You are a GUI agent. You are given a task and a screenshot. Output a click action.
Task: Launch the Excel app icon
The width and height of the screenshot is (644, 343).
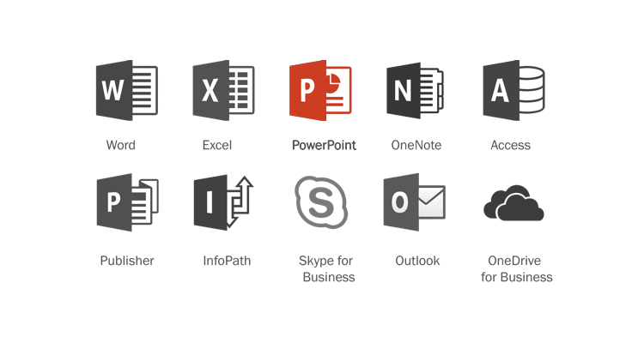coord(223,90)
